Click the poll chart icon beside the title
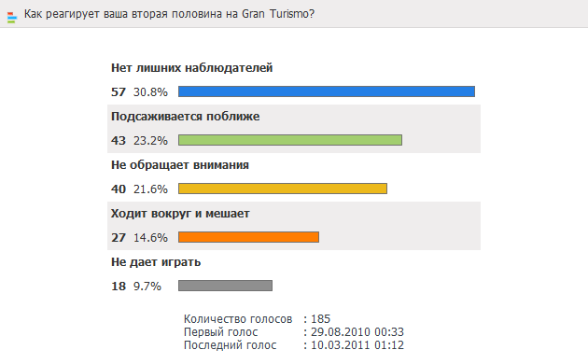Screen dimensions: 588x364 (12, 17)
